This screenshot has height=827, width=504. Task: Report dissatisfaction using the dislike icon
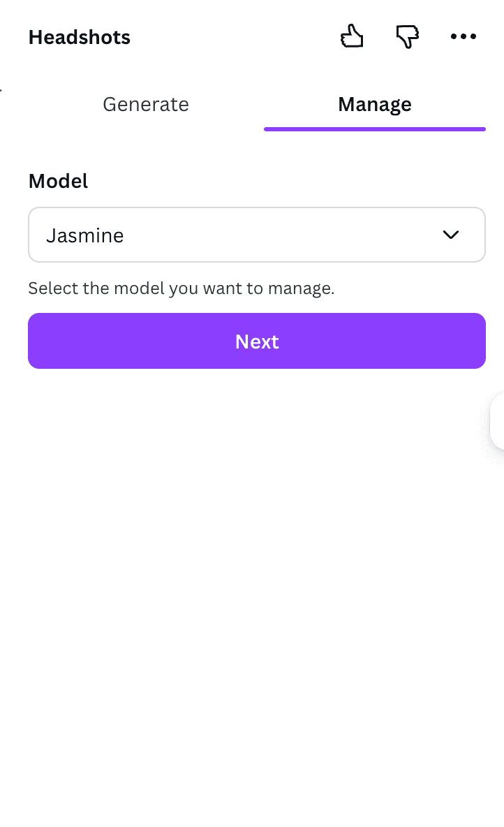407,36
